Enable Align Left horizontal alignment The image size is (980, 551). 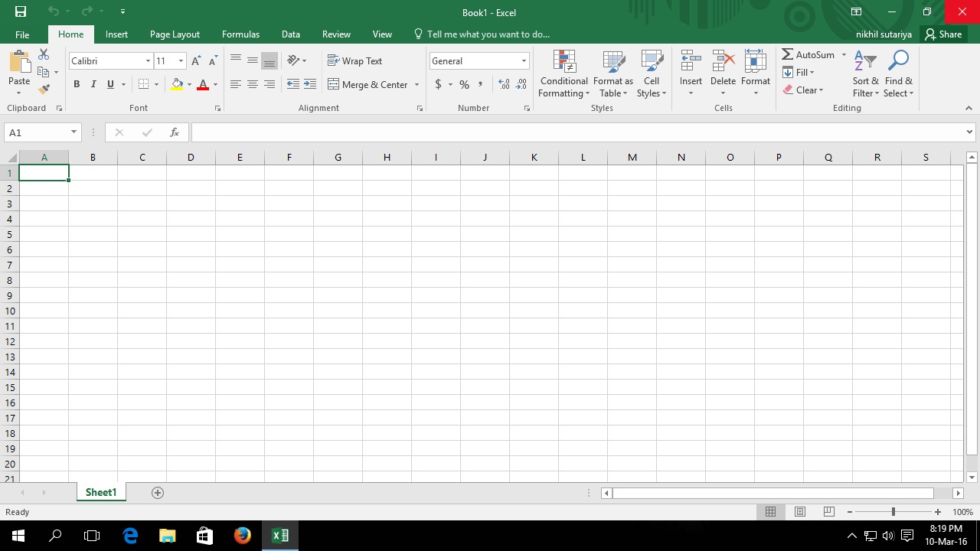235,84
